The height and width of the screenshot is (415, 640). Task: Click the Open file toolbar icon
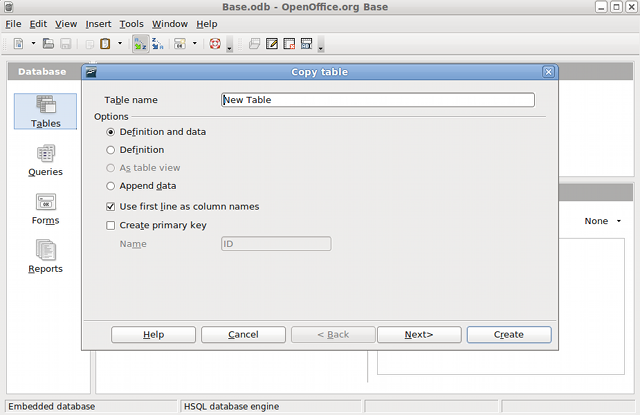[48, 44]
